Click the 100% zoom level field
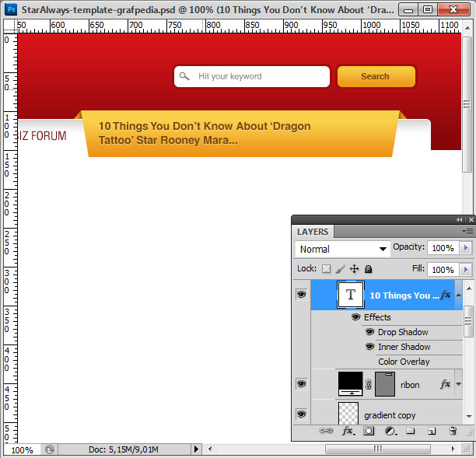This screenshot has height=458, width=476. [x=22, y=449]
